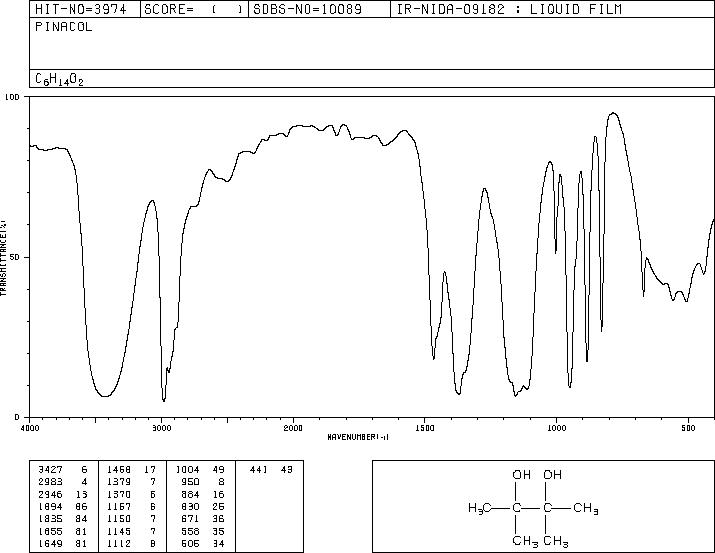Viewport: 715px width, 553px height.
Task: Select peak table entry 558
Action: click(190, 532)
